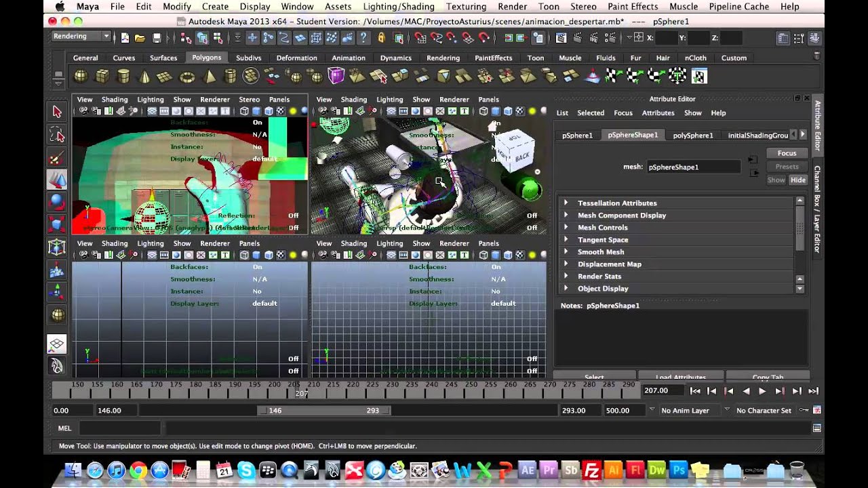Open the Animation shelf tab
The height and width of the screenshot is (488, 868).
(x=349, y=58)
